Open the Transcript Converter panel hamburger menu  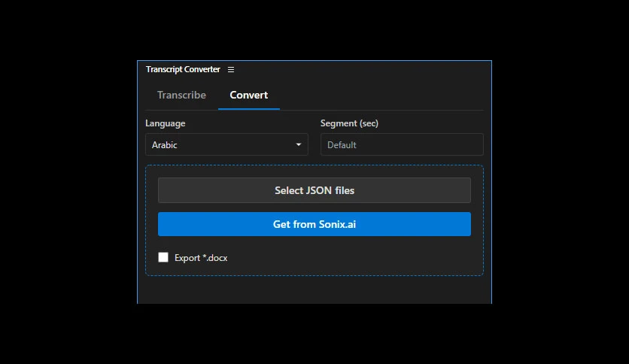pyautogui.click(x=231, y=70)
